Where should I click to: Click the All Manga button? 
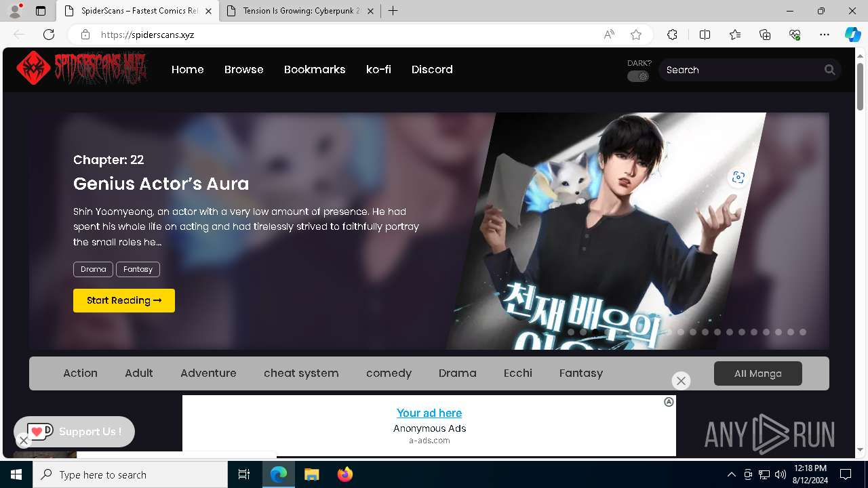(x=758, y=373)
